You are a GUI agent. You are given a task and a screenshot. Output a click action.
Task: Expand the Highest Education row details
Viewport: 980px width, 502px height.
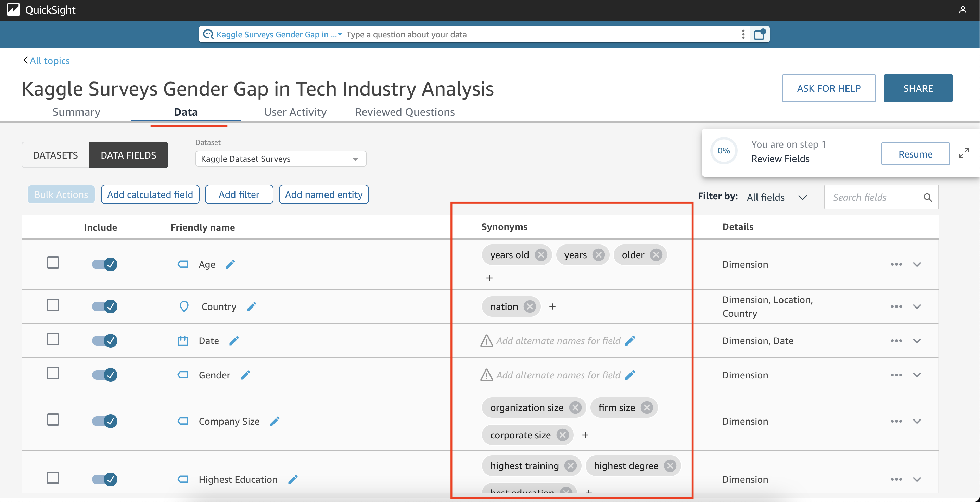pyautogui.click(x=917, y=479)
